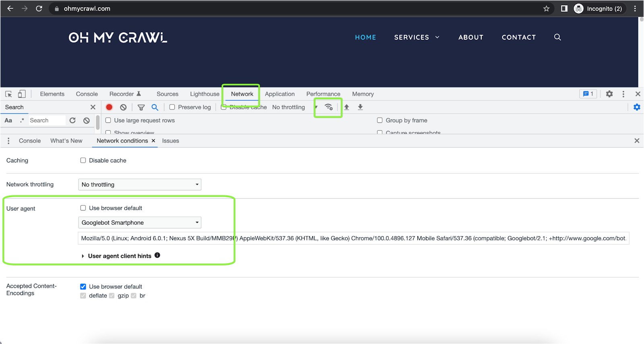Open the Network throttling dropdown
644x344 pixels.
140,185
